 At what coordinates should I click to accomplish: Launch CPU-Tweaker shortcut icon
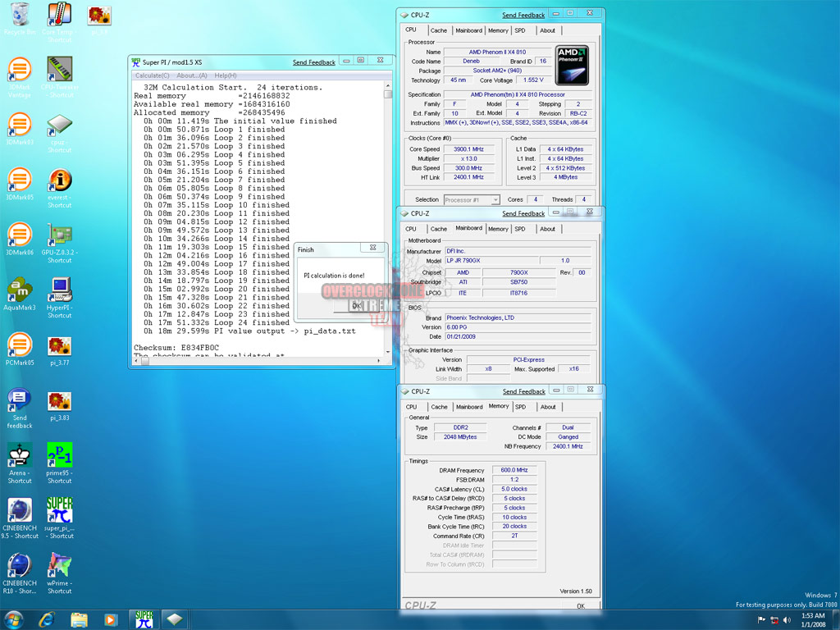coord(59,76)
